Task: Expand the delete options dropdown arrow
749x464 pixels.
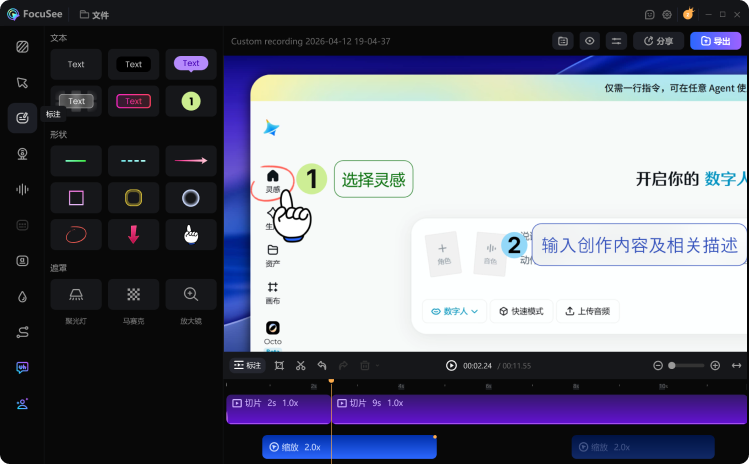Action: [x=377, y=366]
